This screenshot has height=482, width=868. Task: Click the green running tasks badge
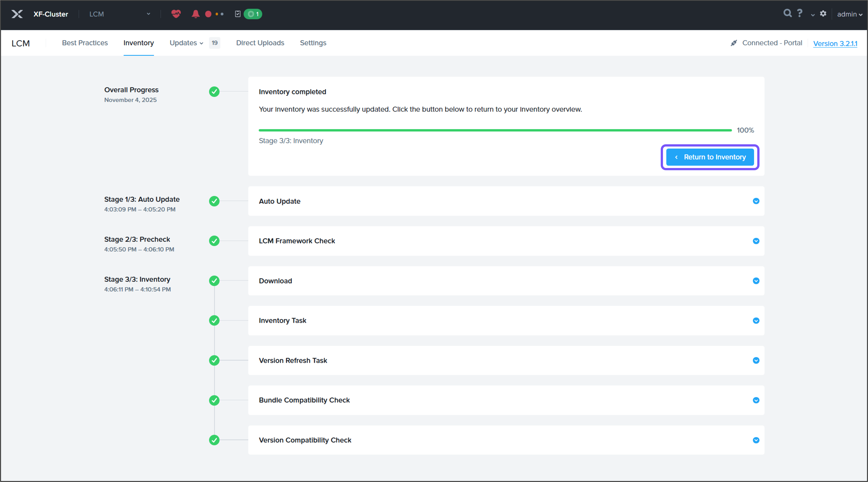point(253,14)
